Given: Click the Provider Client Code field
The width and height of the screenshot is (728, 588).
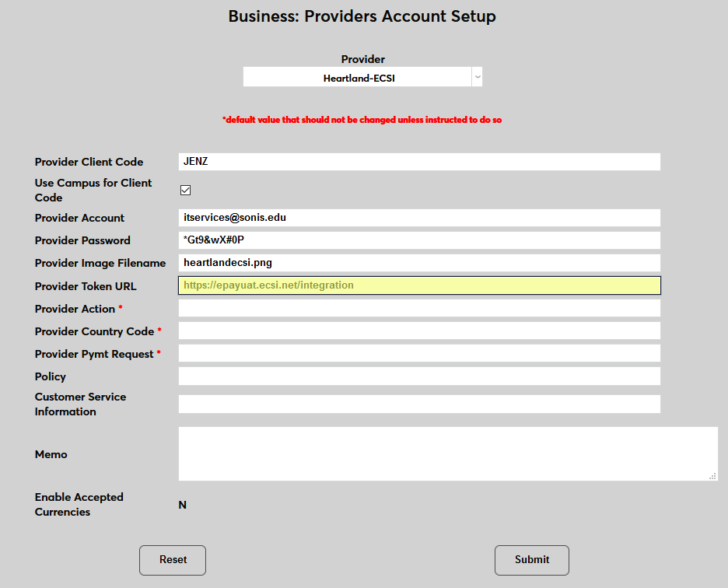Looking at the screenshot, I should point(419,162).
